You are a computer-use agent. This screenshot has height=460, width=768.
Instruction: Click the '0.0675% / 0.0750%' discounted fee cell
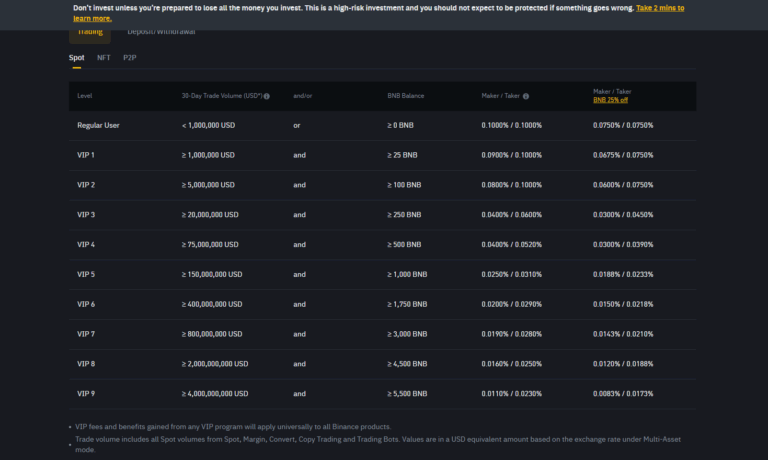click(623, 155)
